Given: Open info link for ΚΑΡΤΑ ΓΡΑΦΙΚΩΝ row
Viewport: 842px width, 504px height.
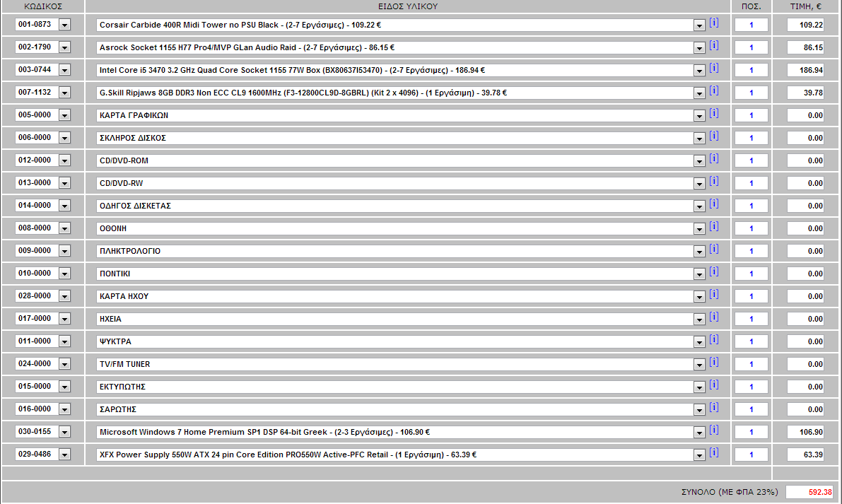Looking at the screenshot, I should [x=713, y=112].
